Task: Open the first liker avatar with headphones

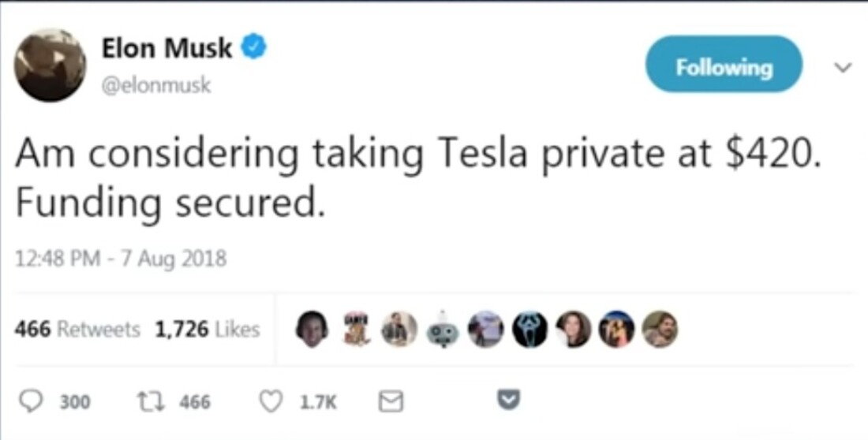Action: [x=312, y=329]
